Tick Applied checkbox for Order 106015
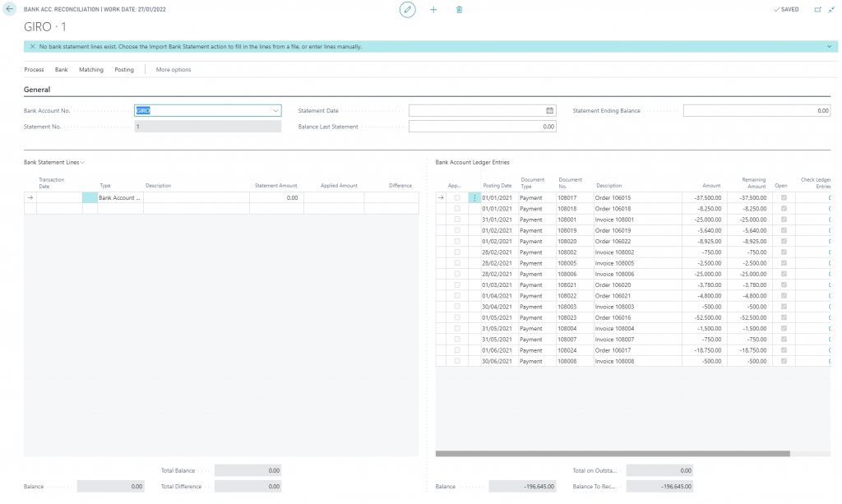Screen dimensions: 842x504 457,198
